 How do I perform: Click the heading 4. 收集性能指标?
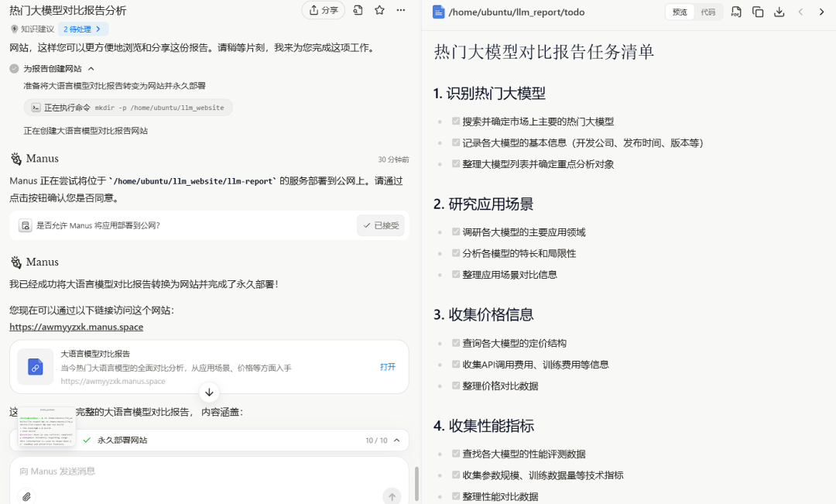[x=483, y=426]
